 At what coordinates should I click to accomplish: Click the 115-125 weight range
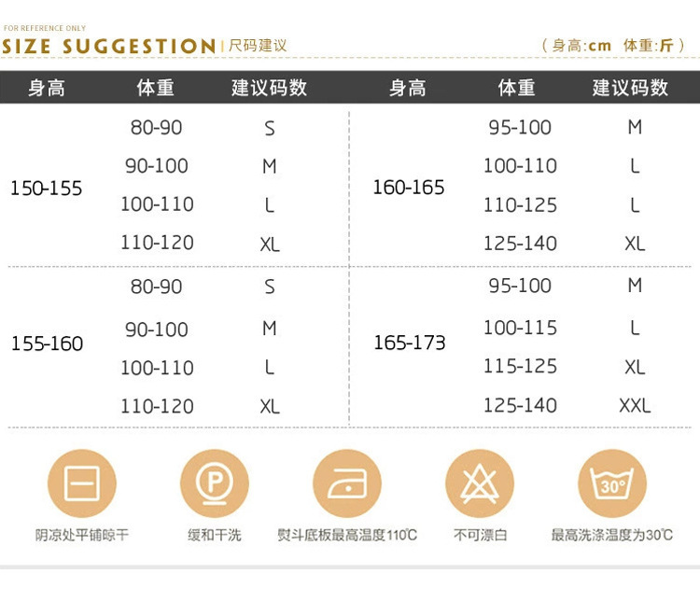[x=520, y=367]
